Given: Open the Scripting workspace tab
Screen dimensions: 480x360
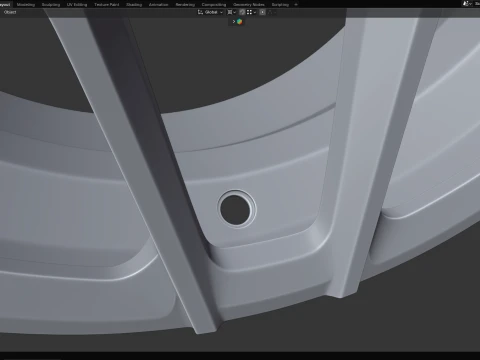Looking at the screenshot, I should [x=280, y=4].
